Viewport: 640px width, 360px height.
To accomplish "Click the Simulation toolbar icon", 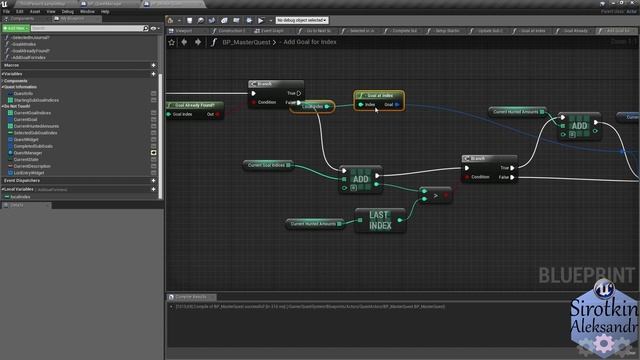I will [x=249, y=20].
